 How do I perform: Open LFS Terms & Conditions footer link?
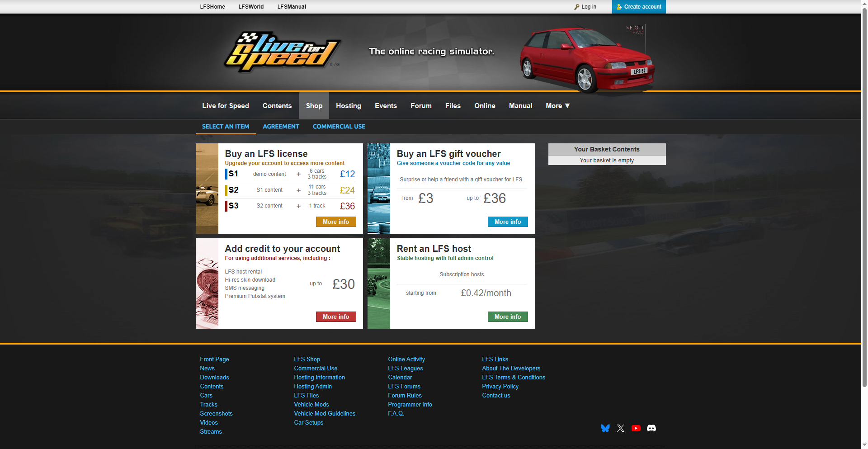pyautogui.click(x=514, y=378)
